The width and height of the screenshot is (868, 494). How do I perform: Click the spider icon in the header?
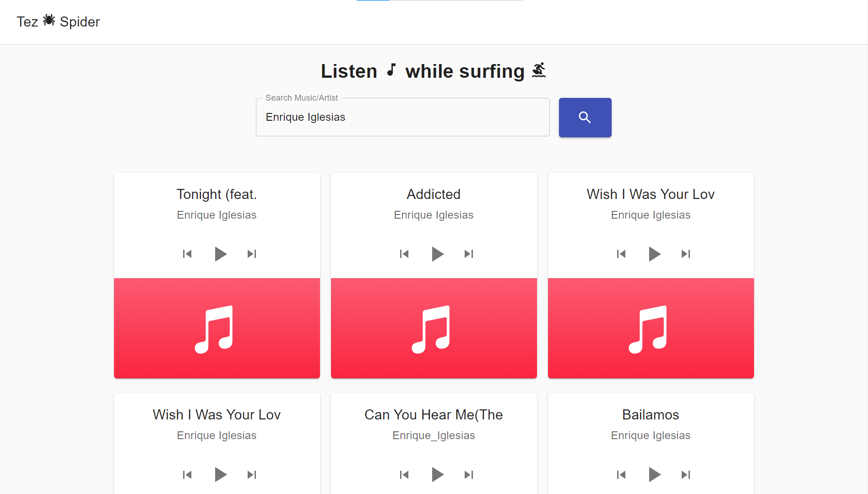tap(49, 20)
